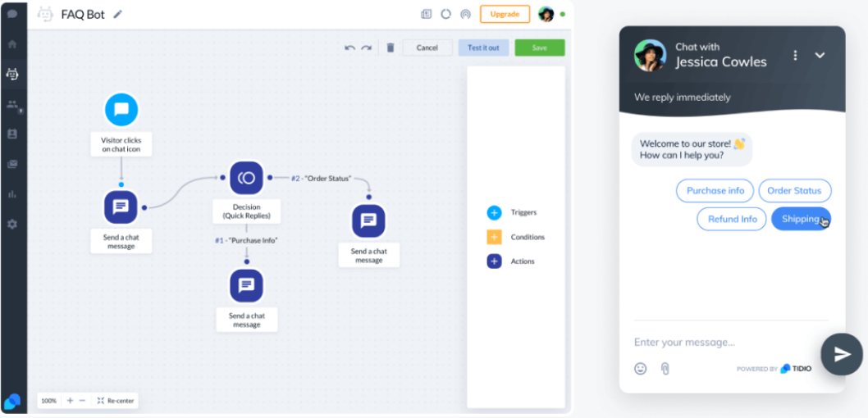Viewport: 868px width, 418px height.
Task: Click the undo arrow in the toolbar
Action: click(x=350, y=48)
